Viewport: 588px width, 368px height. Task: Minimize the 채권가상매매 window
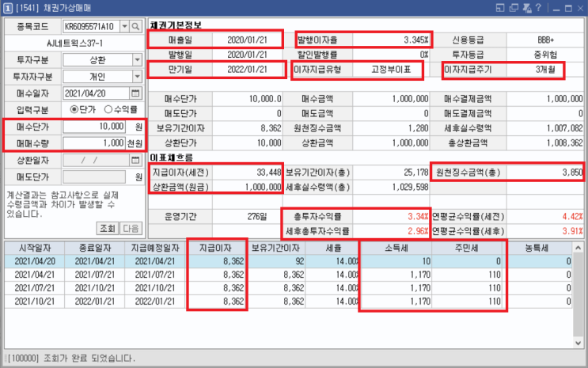[x=556, y=9]
